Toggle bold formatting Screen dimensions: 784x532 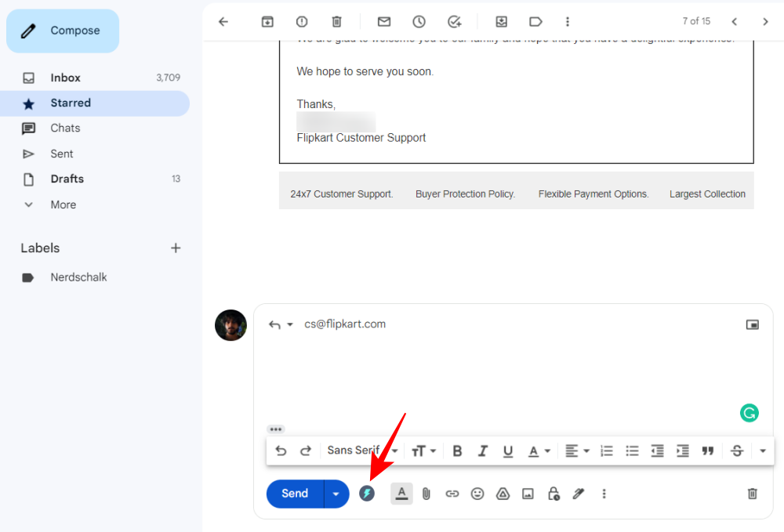(457, 451)
